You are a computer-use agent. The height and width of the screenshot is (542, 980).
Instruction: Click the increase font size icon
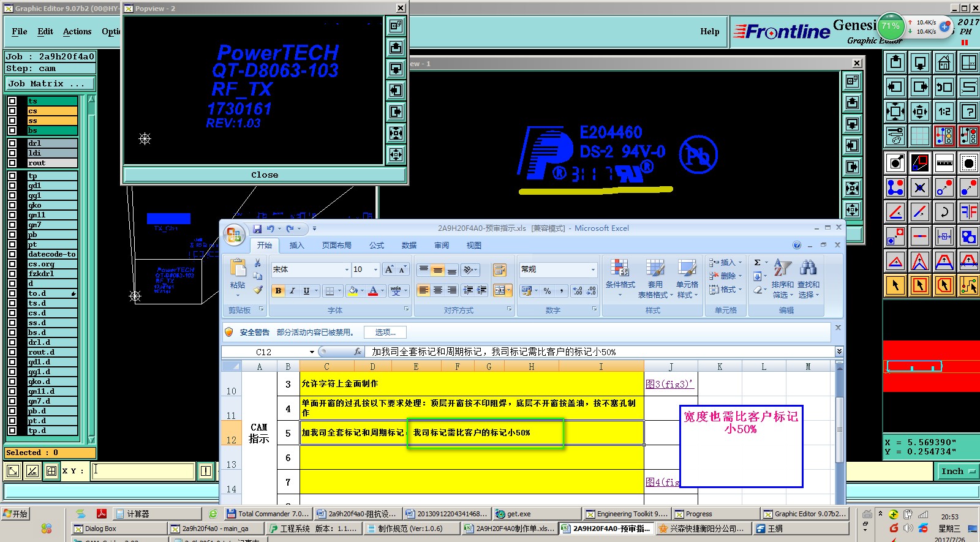[x=389, y=269]
